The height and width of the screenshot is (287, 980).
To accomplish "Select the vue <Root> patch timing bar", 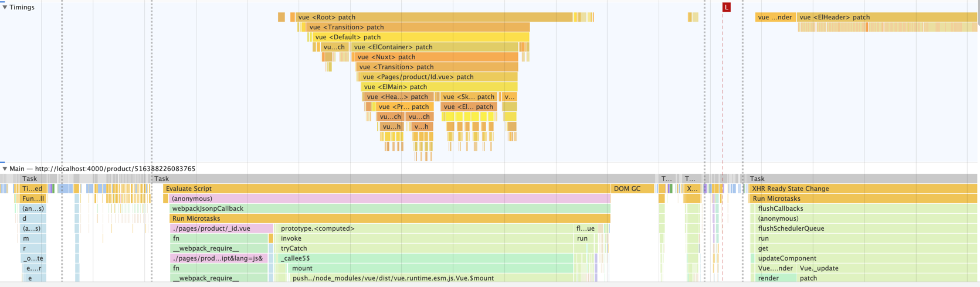I will (x=434, y=18).
